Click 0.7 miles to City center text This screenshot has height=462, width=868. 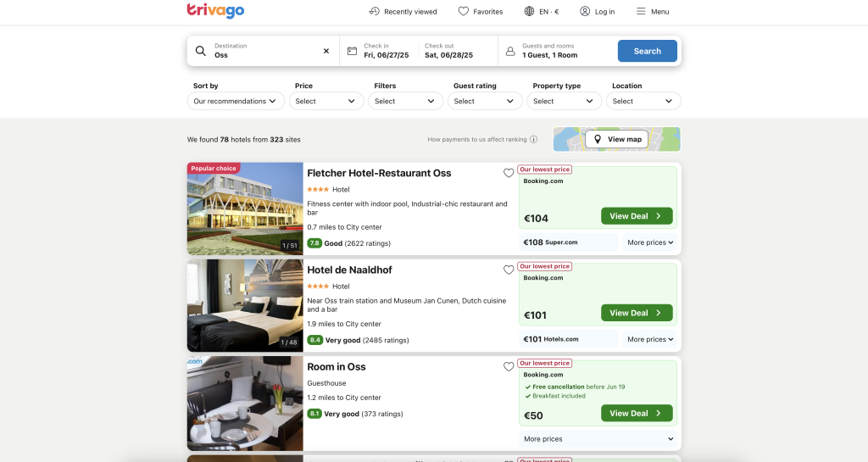coord(344,227)
